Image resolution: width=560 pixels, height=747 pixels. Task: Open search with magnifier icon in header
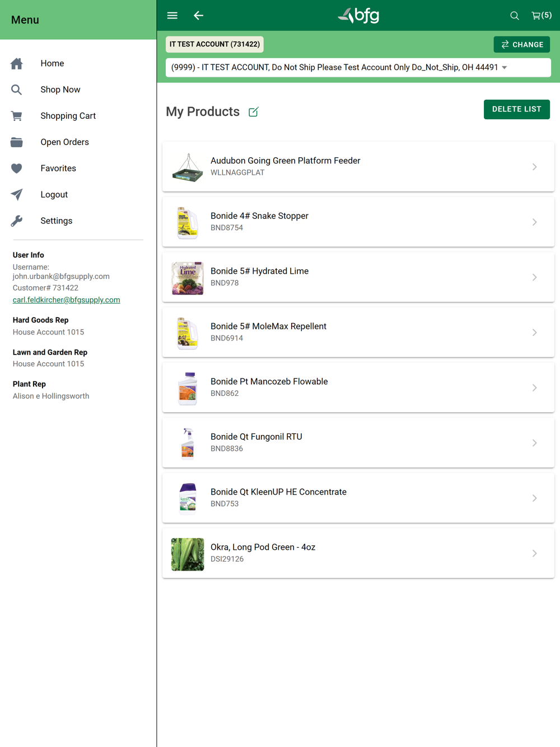(x=514, y=16)
